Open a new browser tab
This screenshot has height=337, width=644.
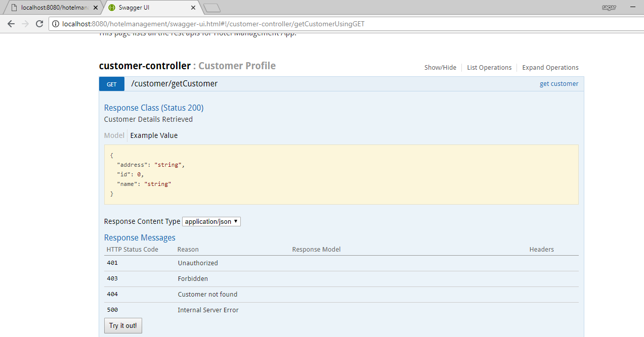(x=211, y=8)
